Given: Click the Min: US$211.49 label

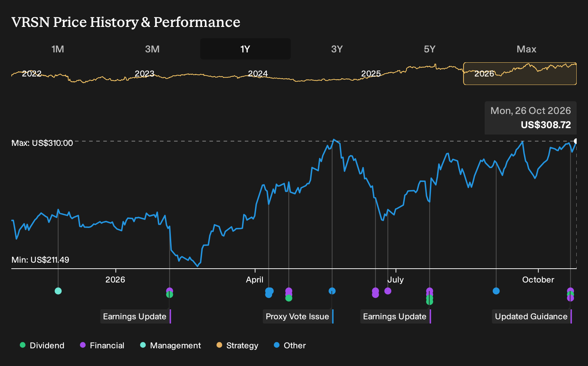Looking at the screenshot, I should [x=40, y=260].
